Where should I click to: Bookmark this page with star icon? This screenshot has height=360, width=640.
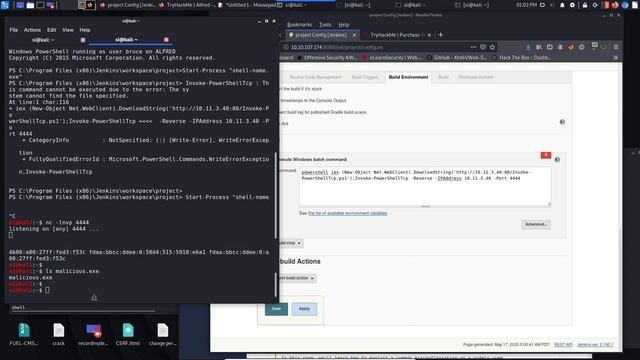pos(492,47)
